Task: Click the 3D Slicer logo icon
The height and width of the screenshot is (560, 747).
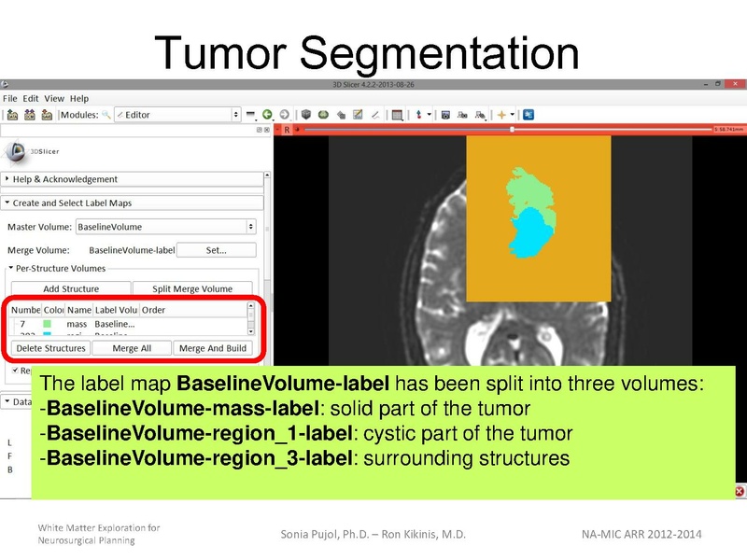Action: 17,150
